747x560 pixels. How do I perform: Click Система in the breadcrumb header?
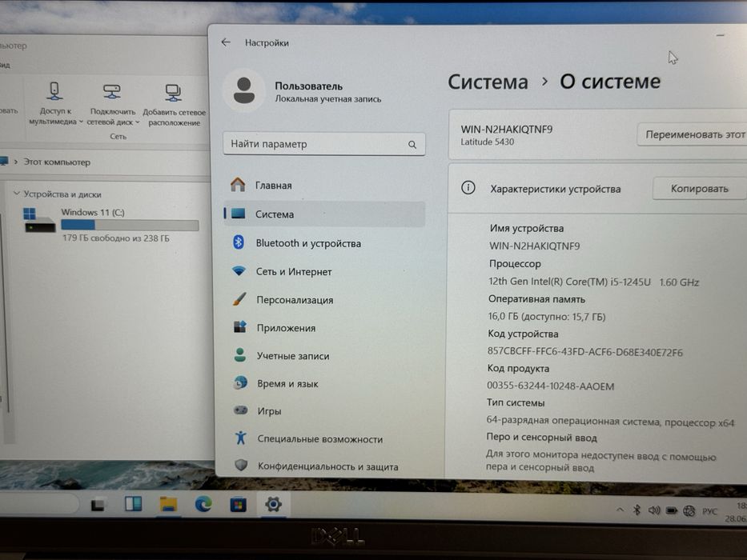488,82
